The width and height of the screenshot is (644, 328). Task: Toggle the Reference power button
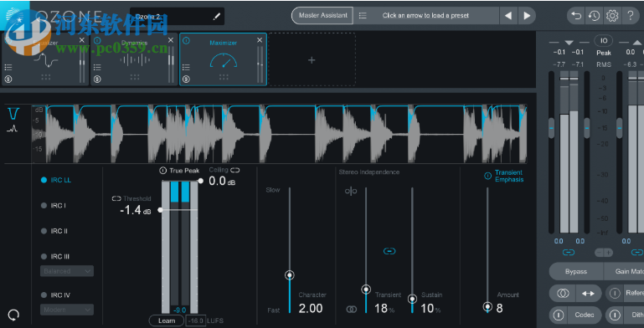615,293
